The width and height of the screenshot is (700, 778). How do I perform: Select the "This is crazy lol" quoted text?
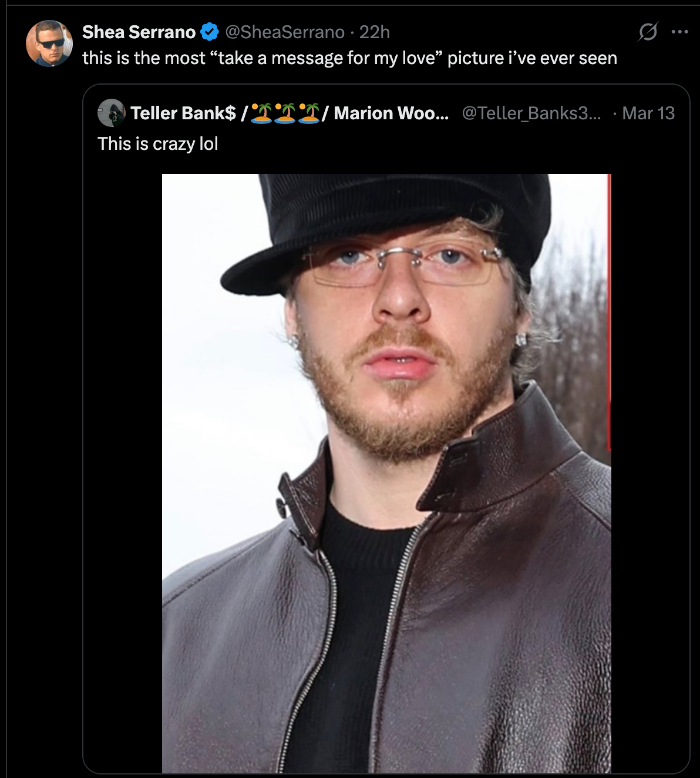tap(158, 143)
